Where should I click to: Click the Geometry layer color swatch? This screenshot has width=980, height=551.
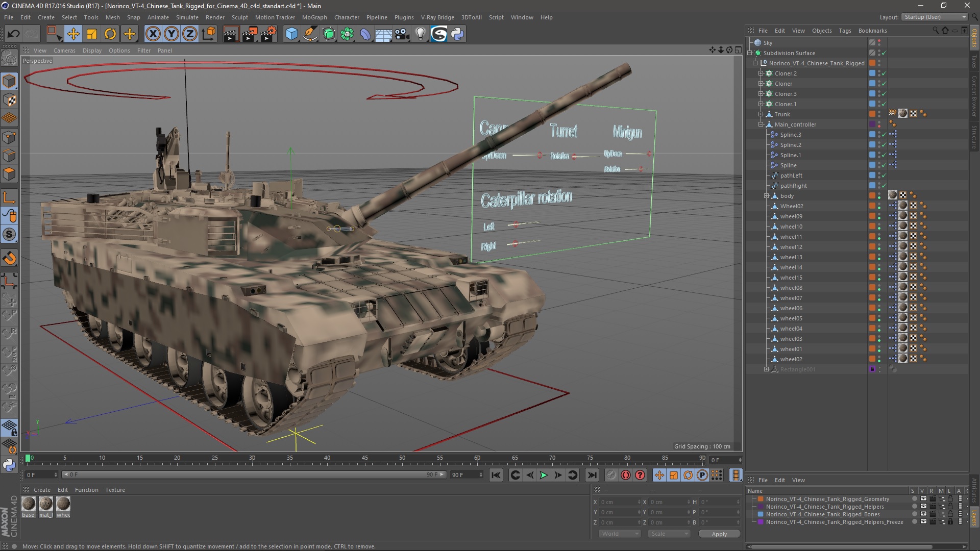click(x=761, y=499)
